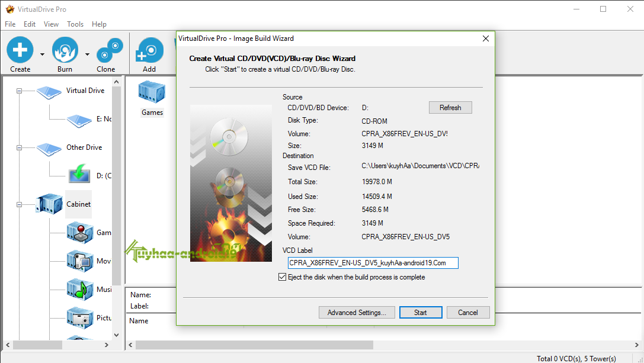The width and height of the screenshot is (644, 363).
Task: Click the Other Drive tree label
Action: (84, 147)
